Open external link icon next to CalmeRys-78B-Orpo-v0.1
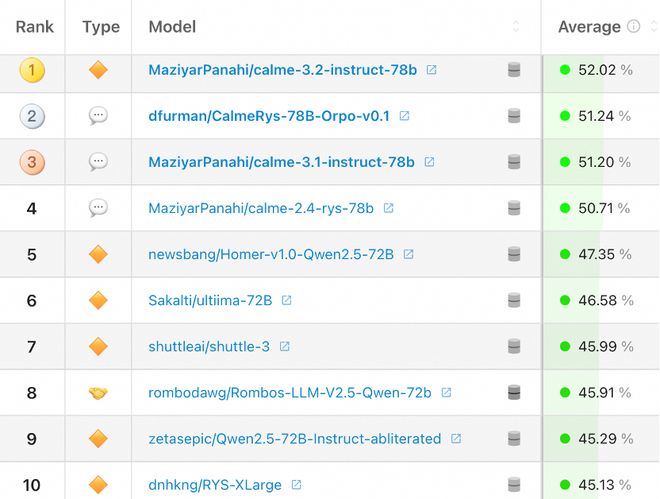Image resolution: width=660 pixels, height=499 pixels. [404, 116]
